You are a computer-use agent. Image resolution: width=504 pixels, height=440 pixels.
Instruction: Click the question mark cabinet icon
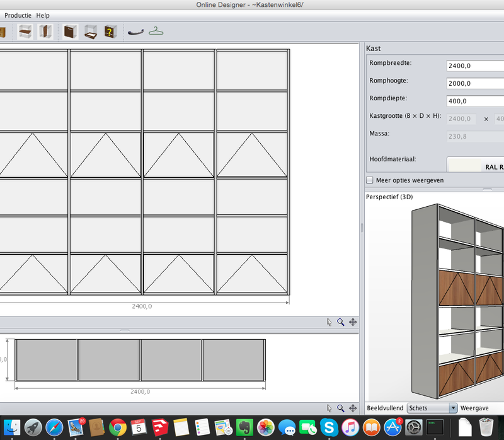110,31
